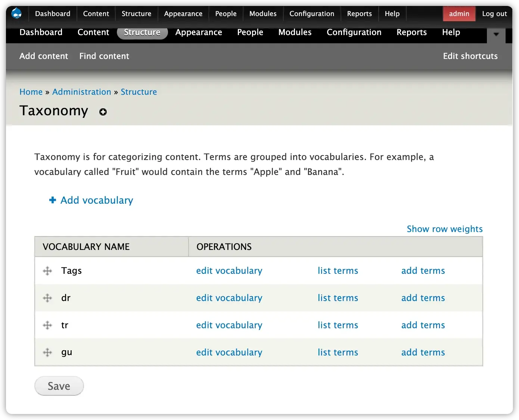Image resolution: width=519 pixels, height=420 pixels.
Task: Click the plus icon before Add vocabulary
Action: coord(52,200)
